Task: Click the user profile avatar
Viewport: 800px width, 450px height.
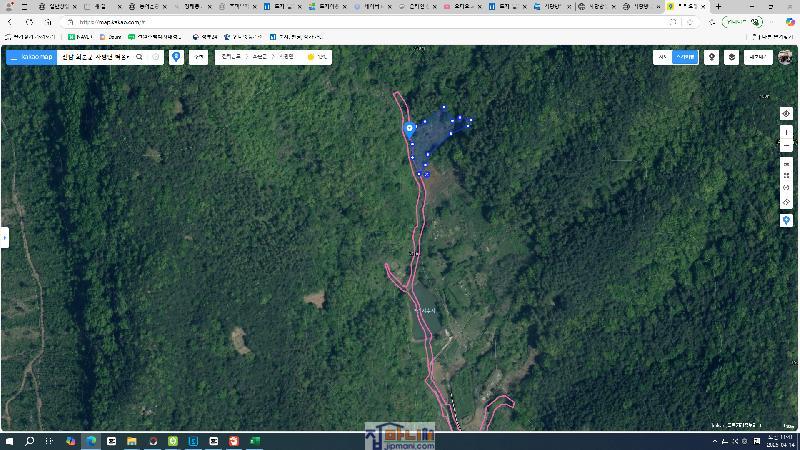Action: click(784, 57)
